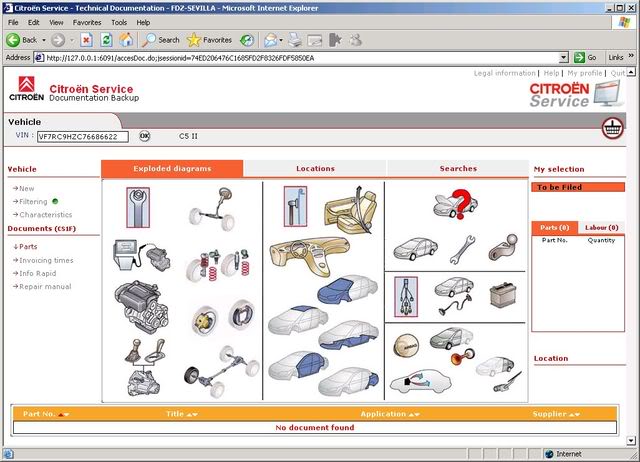Switch to the Exploded diagrams tab
This screenshot has width=640, height=462.
(172, 169)
